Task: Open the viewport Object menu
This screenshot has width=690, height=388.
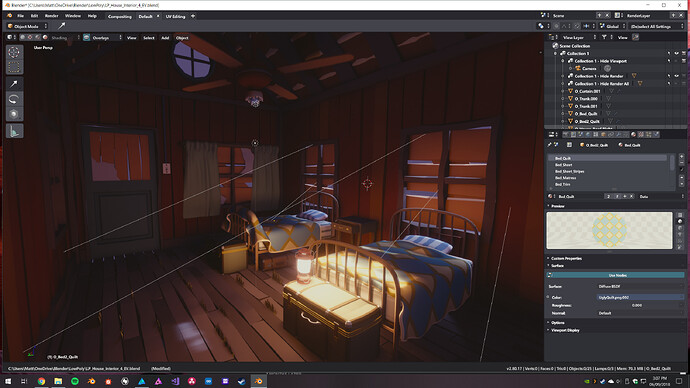Action: 182,38
